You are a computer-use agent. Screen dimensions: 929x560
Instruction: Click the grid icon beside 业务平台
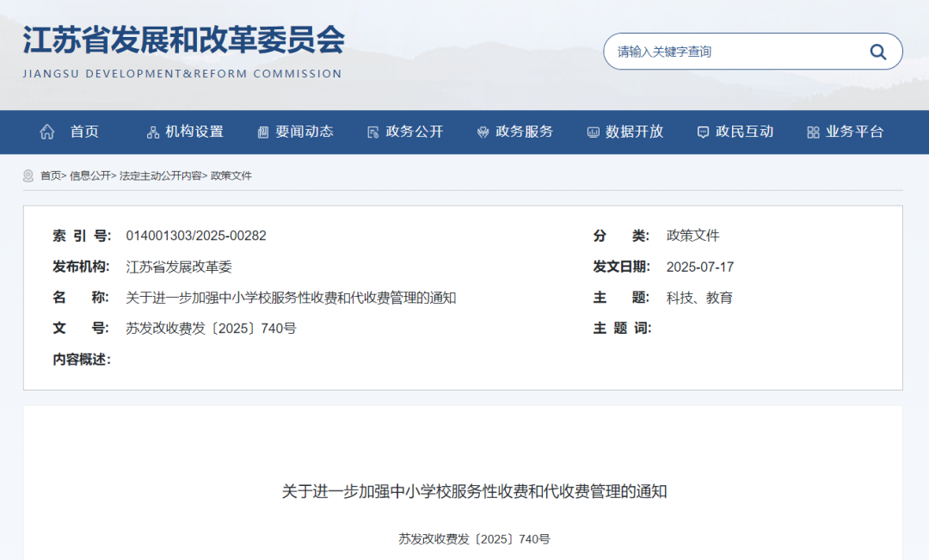(x=813, y=132)
